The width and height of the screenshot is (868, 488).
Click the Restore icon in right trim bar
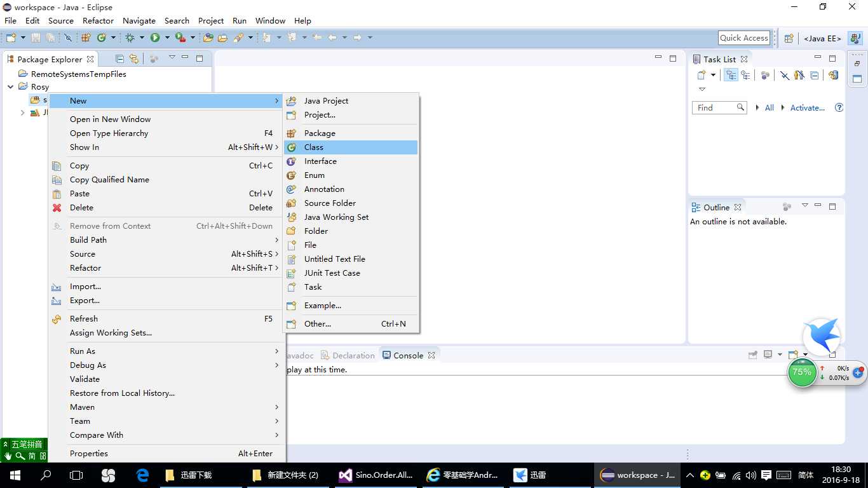pos(857,64)
